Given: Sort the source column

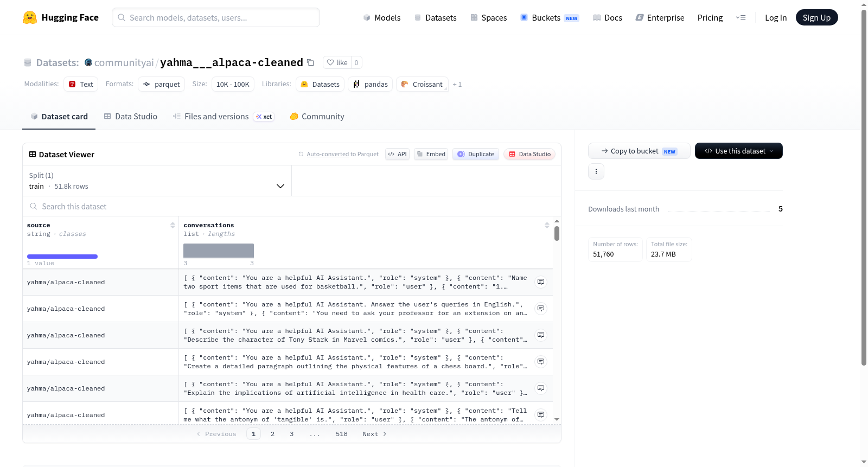Looking at the screenshot, I should pos(173,225).
